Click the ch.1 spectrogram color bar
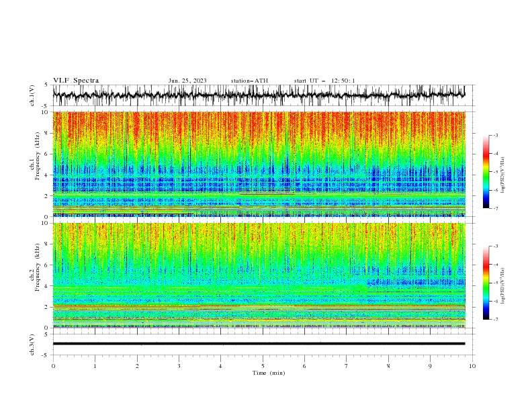532x411 pixels. 486,172
